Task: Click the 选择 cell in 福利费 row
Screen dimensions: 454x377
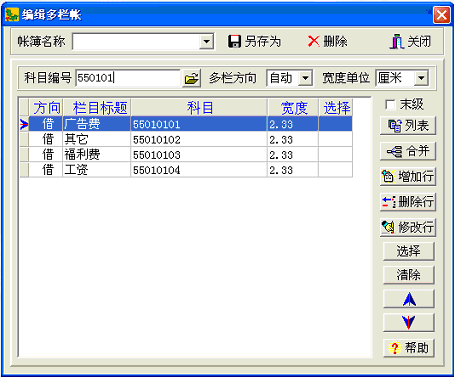Action: click(x=336, y=155)
